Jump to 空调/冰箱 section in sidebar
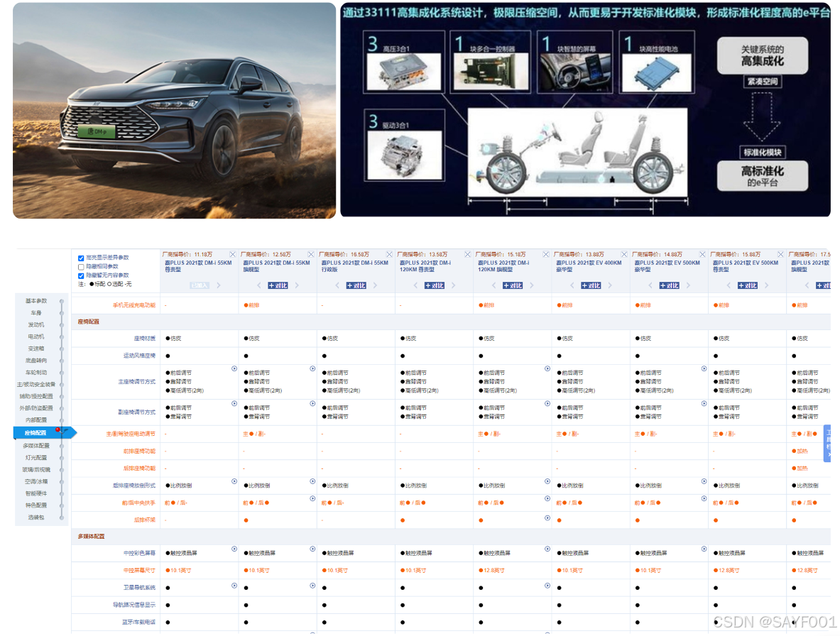 (x=36, y=481)
